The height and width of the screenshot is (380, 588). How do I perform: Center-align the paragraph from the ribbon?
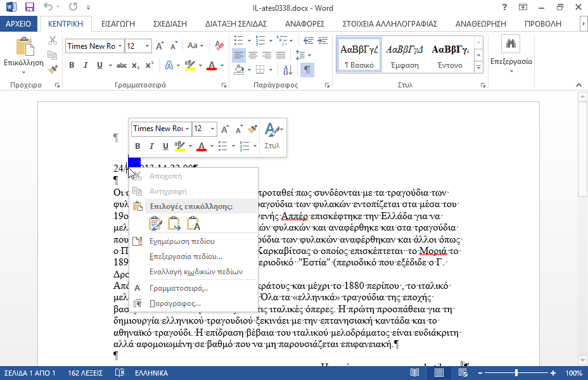[253, 56]
